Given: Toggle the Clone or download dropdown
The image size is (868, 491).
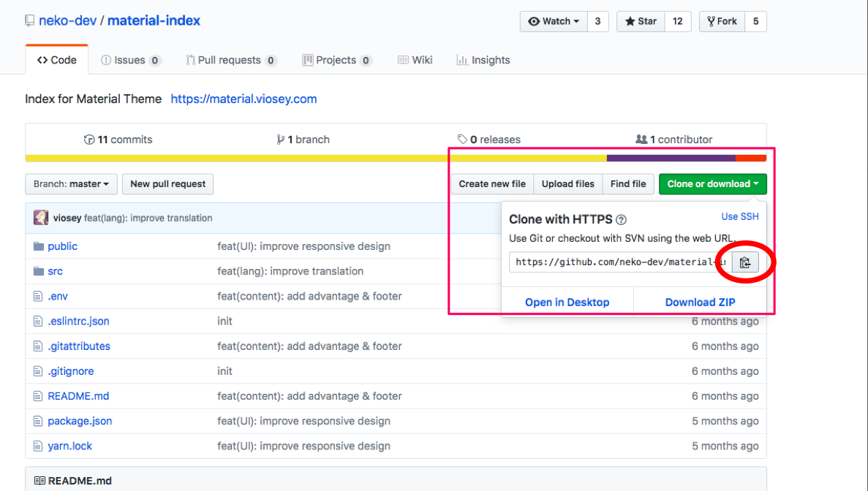Looking at the screenshot, I should tap(712, 184).
